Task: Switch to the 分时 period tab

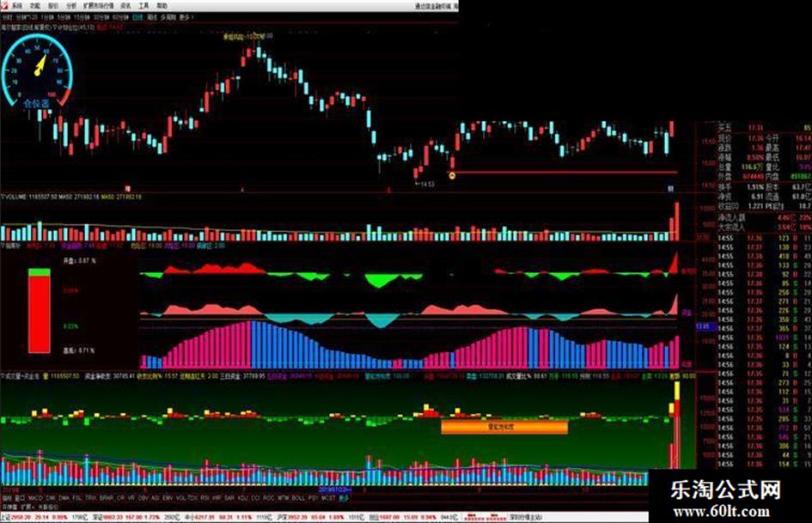Action: point(7,18)
